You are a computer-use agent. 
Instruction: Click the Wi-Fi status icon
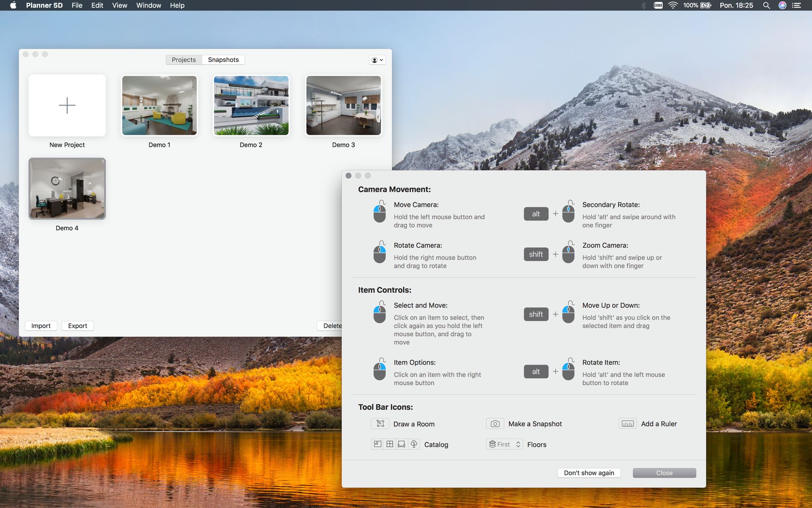click(x=673, y=5)
